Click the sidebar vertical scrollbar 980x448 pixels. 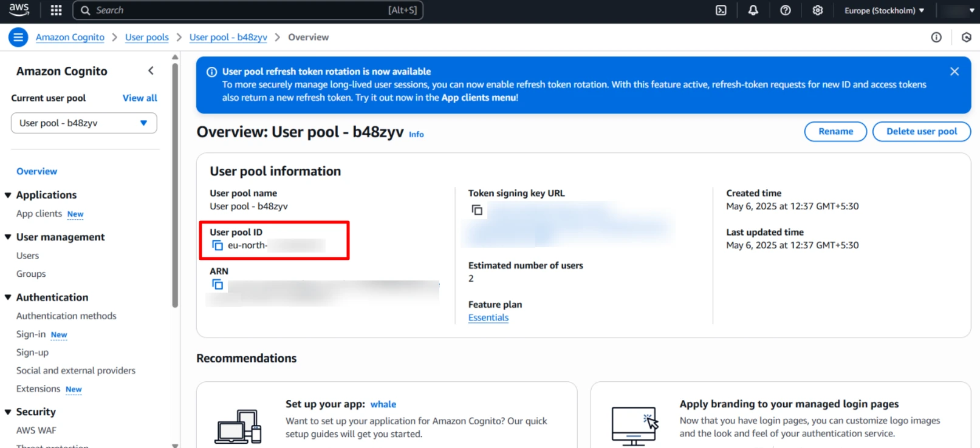click(175, 185)
